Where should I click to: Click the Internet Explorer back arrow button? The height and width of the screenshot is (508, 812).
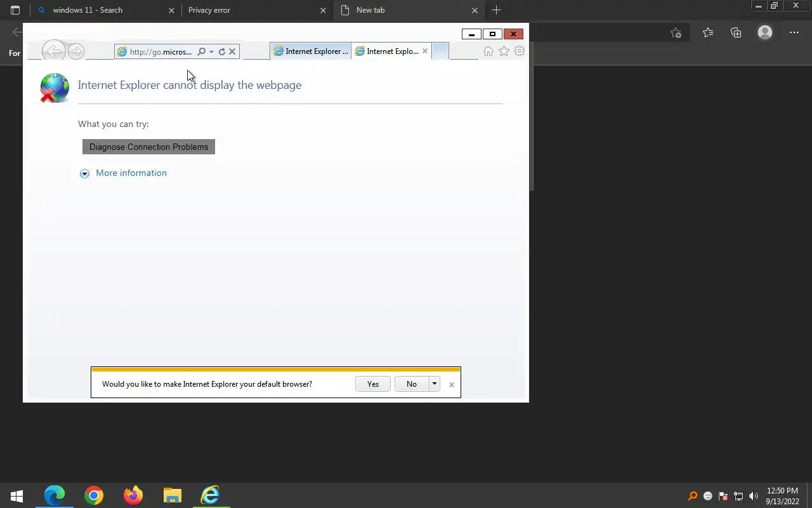pos(54,51)
